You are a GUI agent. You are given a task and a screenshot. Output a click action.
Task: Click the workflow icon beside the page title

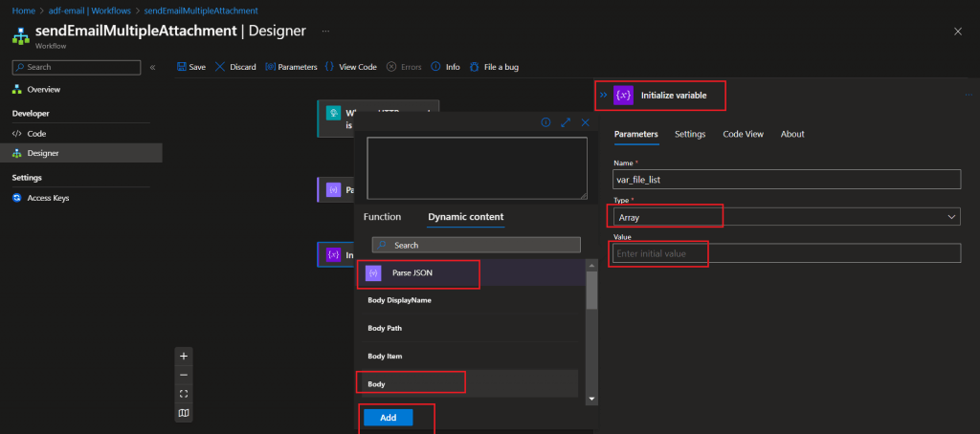(x=21, y=35)
